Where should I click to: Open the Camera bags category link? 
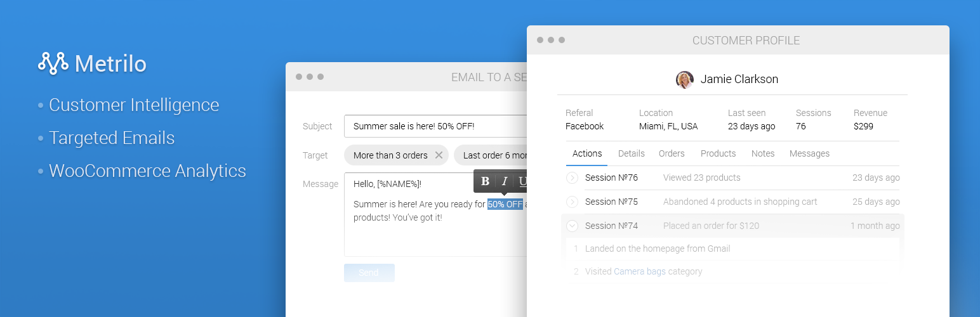tap(639, 271)
